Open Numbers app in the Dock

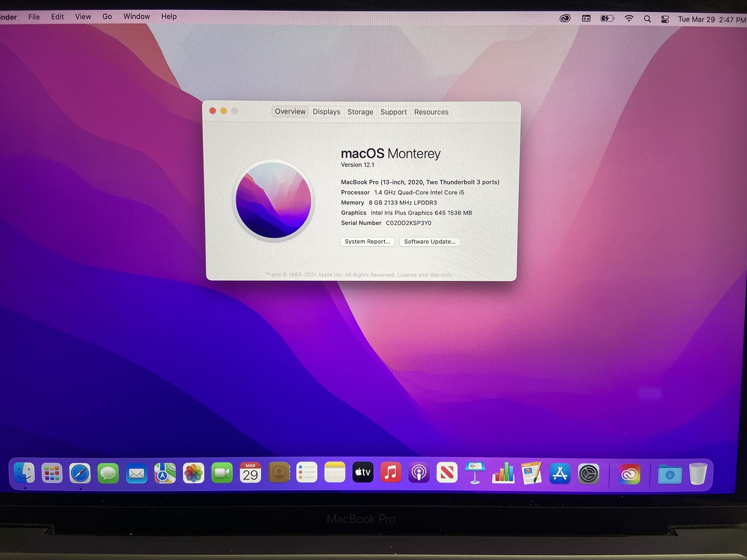point(503,473)
